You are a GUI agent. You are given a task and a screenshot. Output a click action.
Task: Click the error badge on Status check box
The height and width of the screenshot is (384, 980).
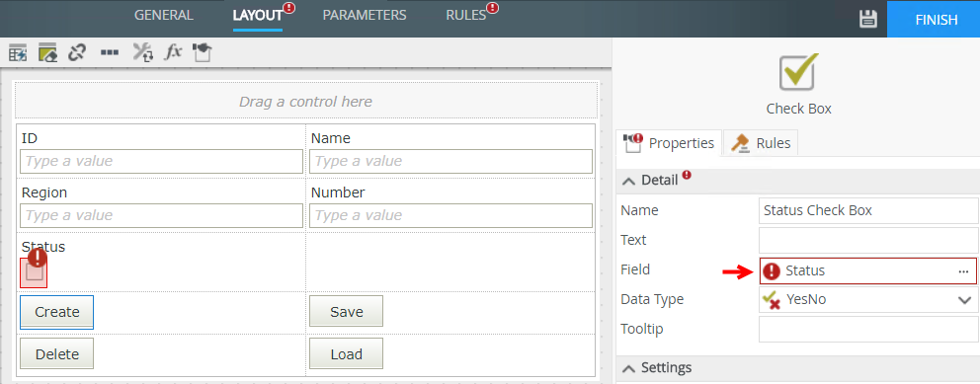(x=38, y=258)
